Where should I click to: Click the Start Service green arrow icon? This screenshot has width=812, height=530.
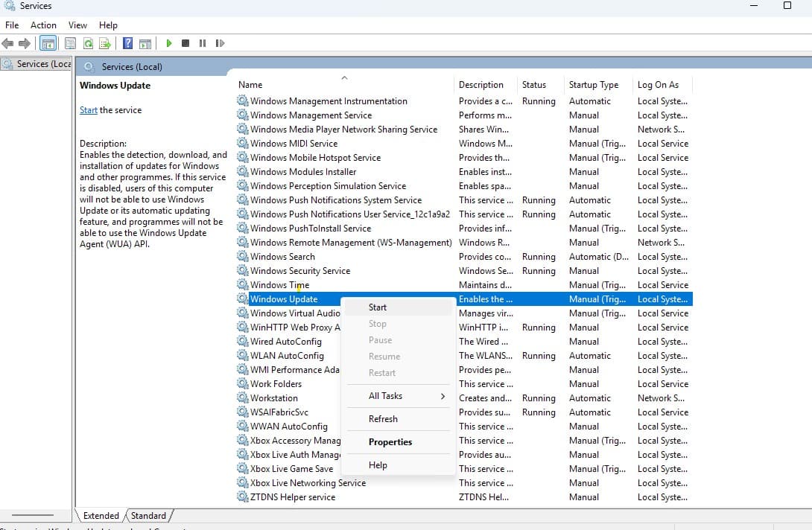[168, 42]
